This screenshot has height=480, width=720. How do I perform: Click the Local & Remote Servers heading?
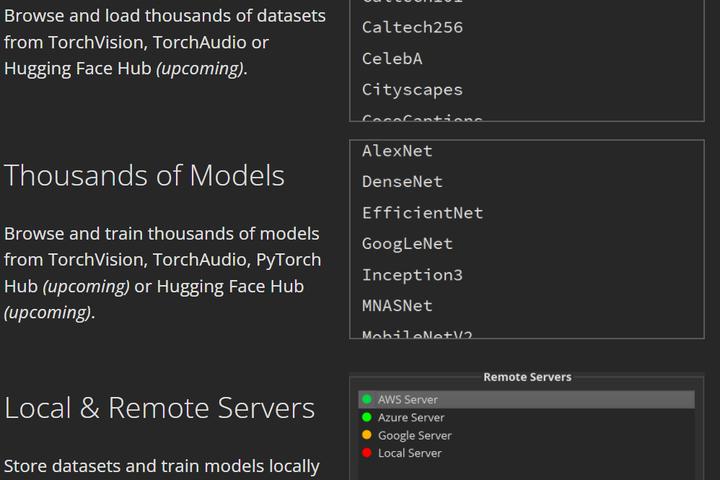pos(159,408)
